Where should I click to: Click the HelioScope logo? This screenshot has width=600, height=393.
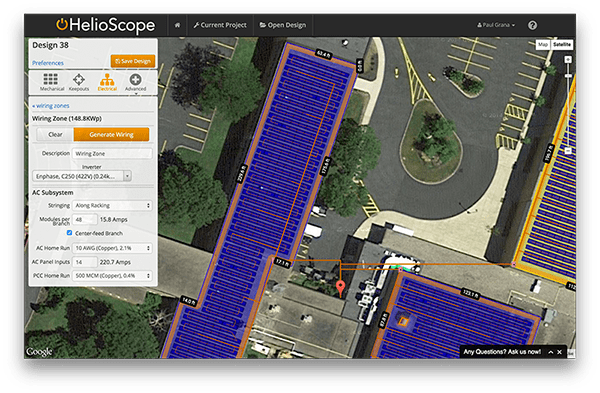106,25
